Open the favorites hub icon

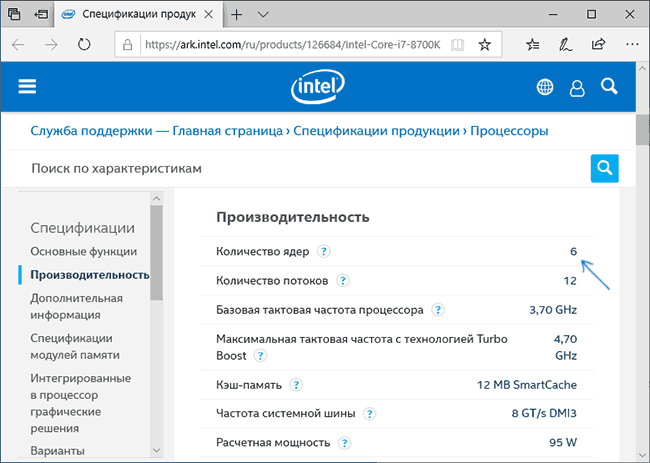[533, 44]
